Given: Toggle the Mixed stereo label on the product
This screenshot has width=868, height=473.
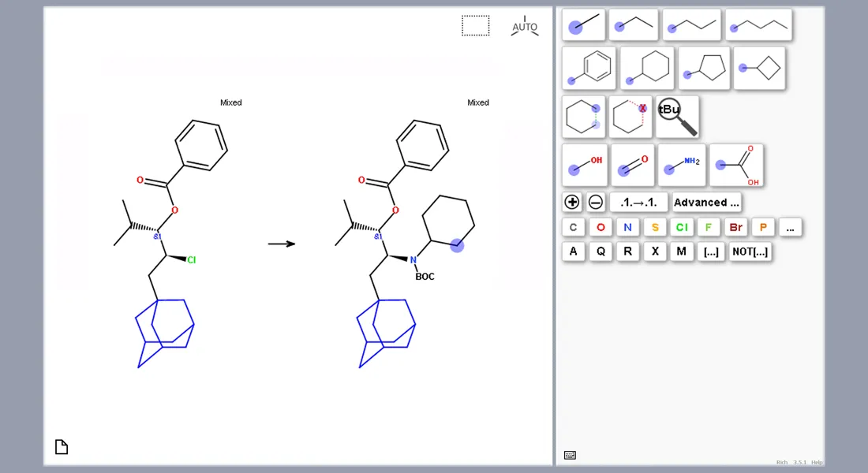Looking at the screenshot, I should coord(478,102).
